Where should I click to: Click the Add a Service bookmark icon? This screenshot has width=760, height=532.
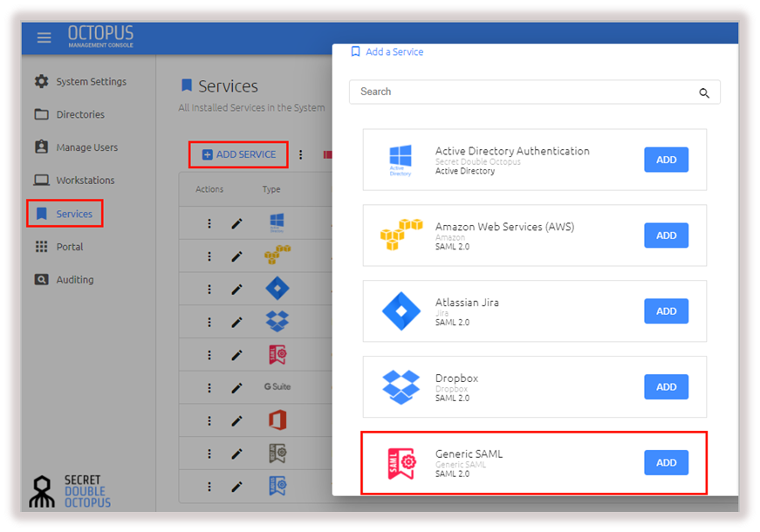click(355, 51)
